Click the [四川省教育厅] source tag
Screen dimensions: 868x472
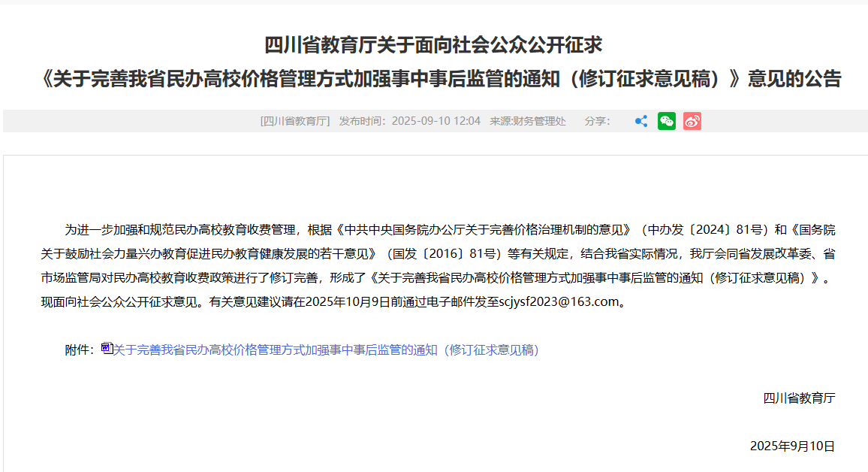tap(295, 121)
